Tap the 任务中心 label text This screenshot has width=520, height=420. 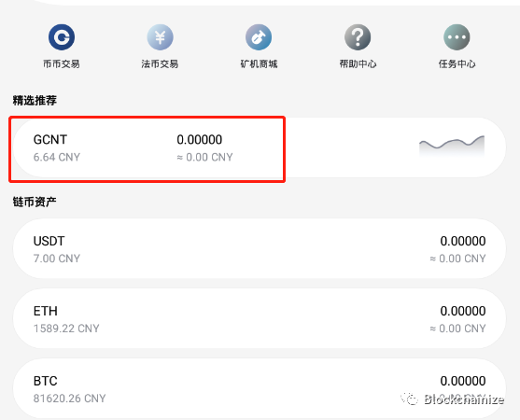pos(457,63)
